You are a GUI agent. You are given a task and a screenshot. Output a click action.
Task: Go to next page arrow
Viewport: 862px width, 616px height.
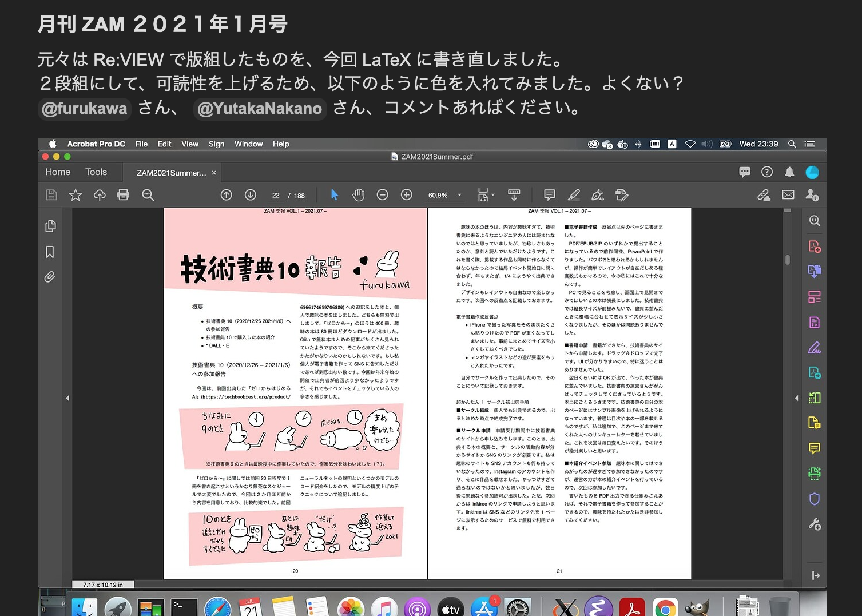(251, 195)
